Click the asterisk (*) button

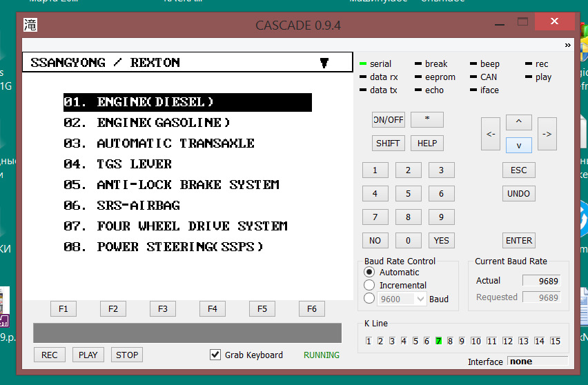pyautogui.click(x=427, y=120)
